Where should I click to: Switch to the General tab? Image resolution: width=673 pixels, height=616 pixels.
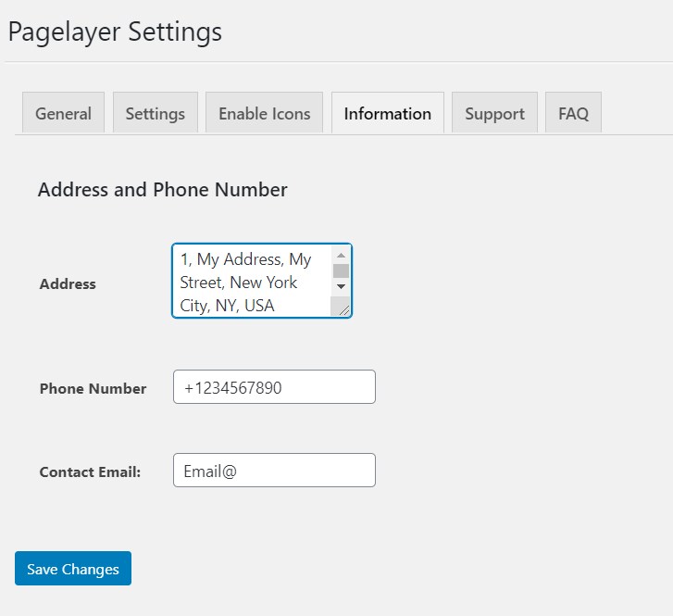tap(63, 114)
